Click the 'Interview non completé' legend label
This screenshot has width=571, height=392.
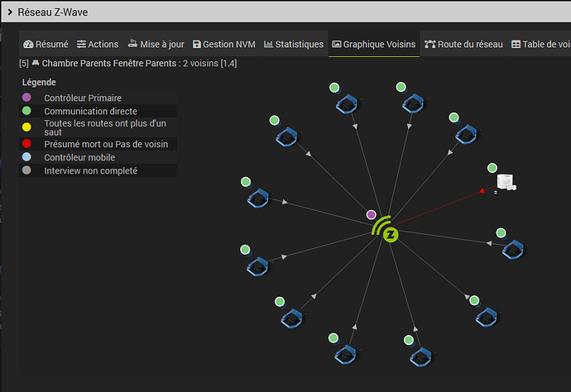(91, 170)
